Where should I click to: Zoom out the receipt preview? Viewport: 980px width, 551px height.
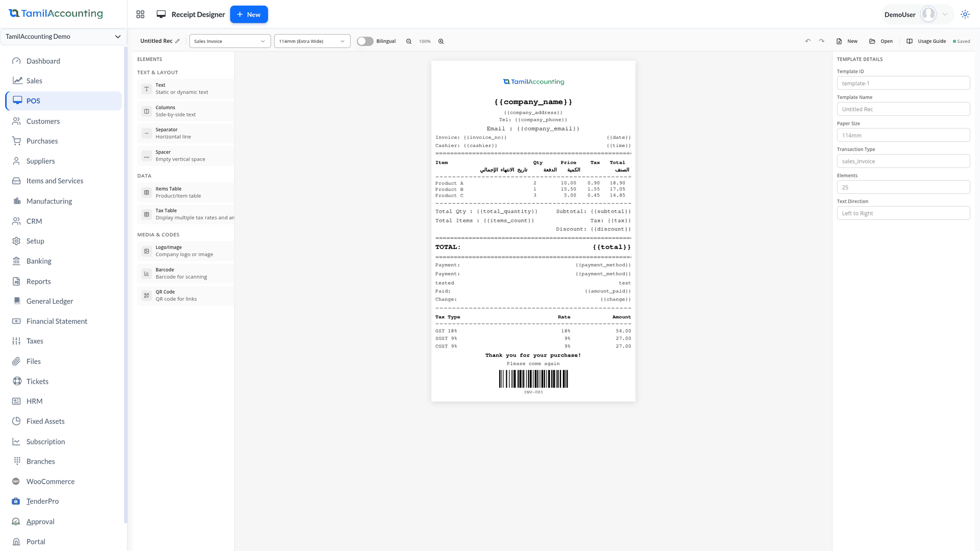pos(409,41)
